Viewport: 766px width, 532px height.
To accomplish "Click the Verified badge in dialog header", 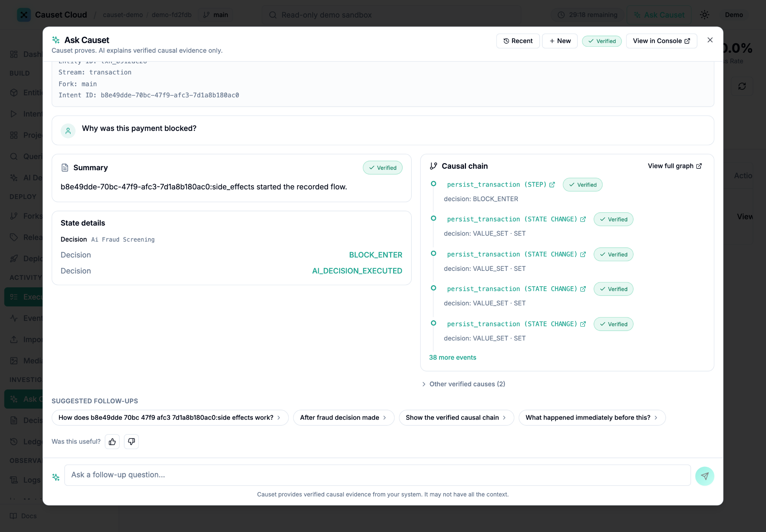I will tap(602, 41).
